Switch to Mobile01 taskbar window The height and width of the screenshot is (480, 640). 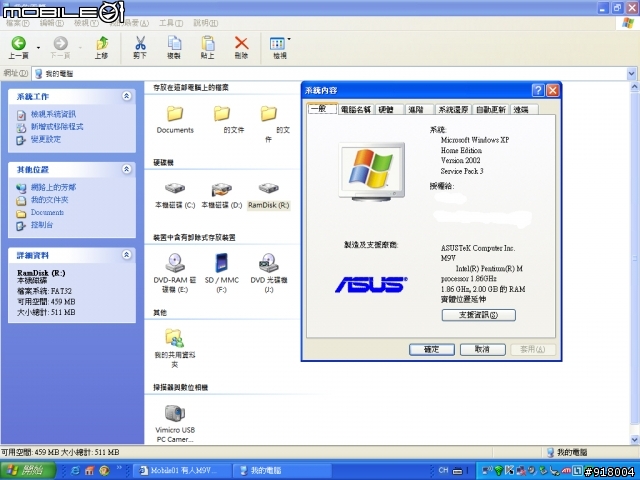point(182,471)
